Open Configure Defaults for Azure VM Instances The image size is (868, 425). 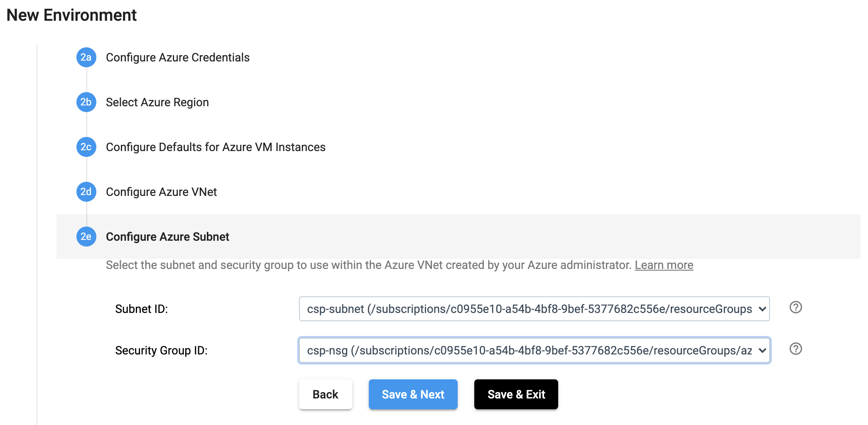pyautogui.click(x=216, y=147)
